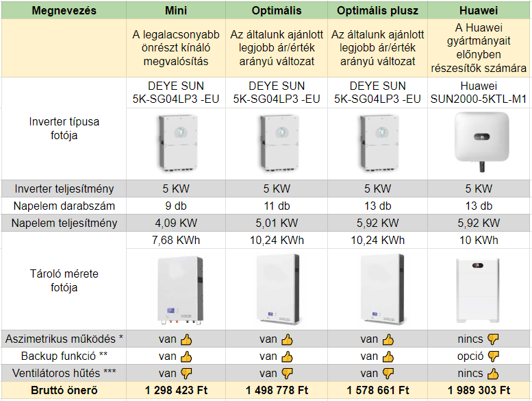
Task: Click the '1 989 303 Ft' price
Action: pos(479,390)
